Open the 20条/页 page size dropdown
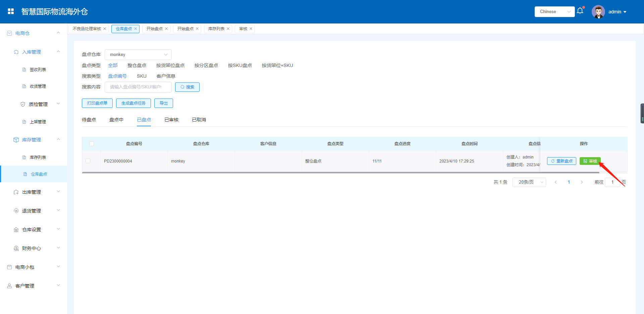The image size is (644, 314). point(529,182)
